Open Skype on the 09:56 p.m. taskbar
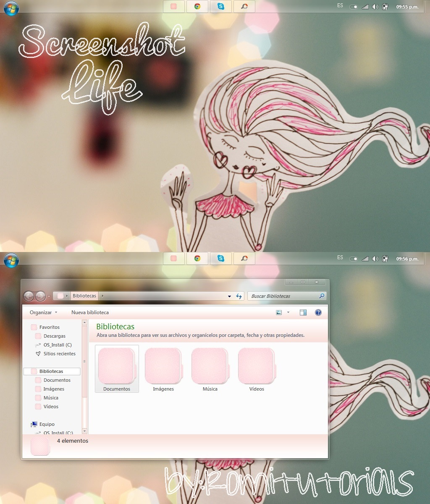The image size is (430, 504). pyautogui.click(x=221, y=258)
